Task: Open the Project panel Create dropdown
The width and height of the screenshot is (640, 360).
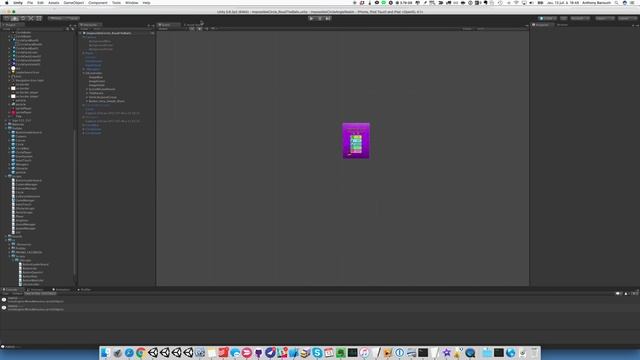Action: (7, 29)
